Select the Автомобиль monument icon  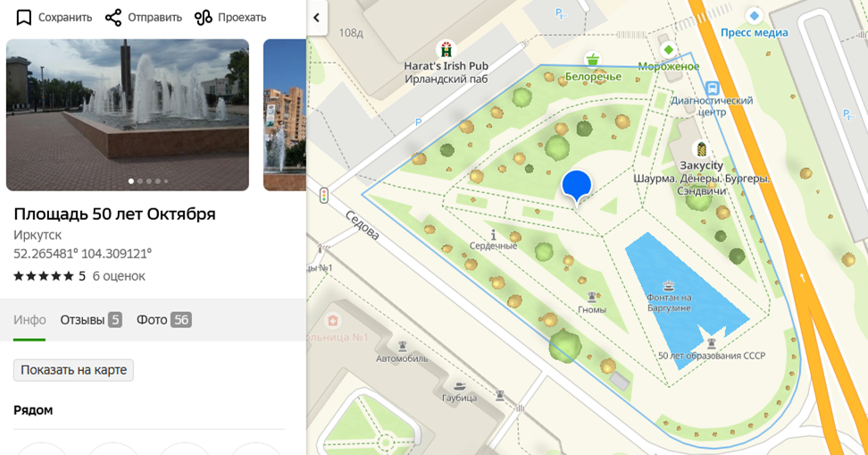coord(403,347)
